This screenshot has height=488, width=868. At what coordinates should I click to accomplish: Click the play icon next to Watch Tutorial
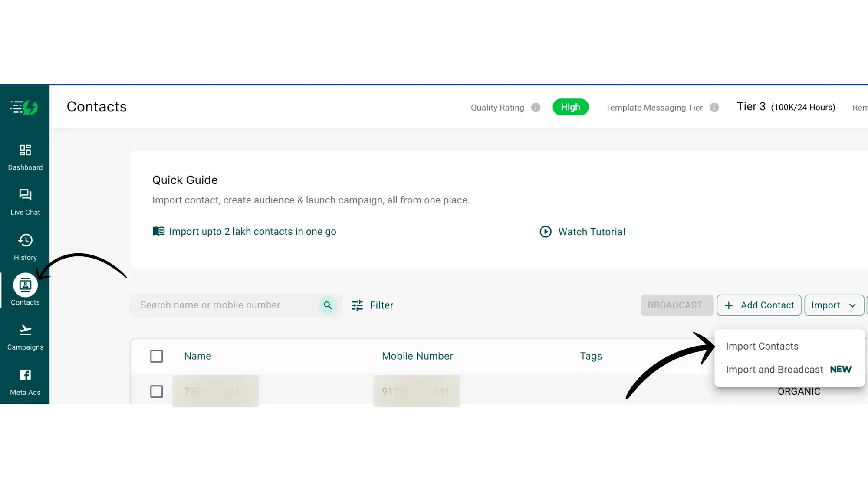coord(546,232)
